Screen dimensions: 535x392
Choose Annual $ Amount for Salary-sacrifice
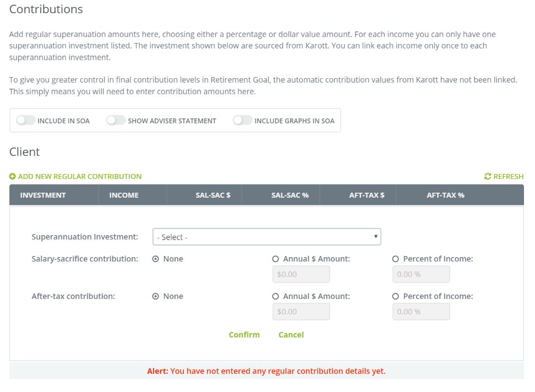(x=276, y=259)
